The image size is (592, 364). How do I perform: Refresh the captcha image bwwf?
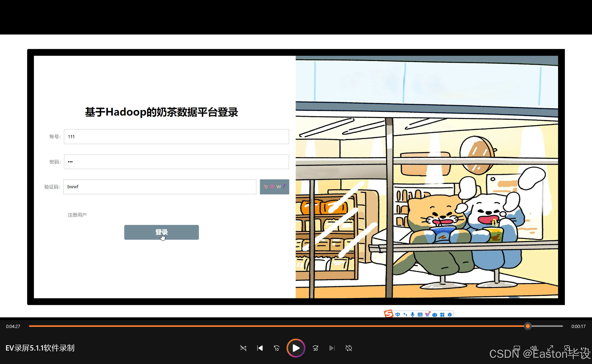pyautogui.click(x=274, y=187)
